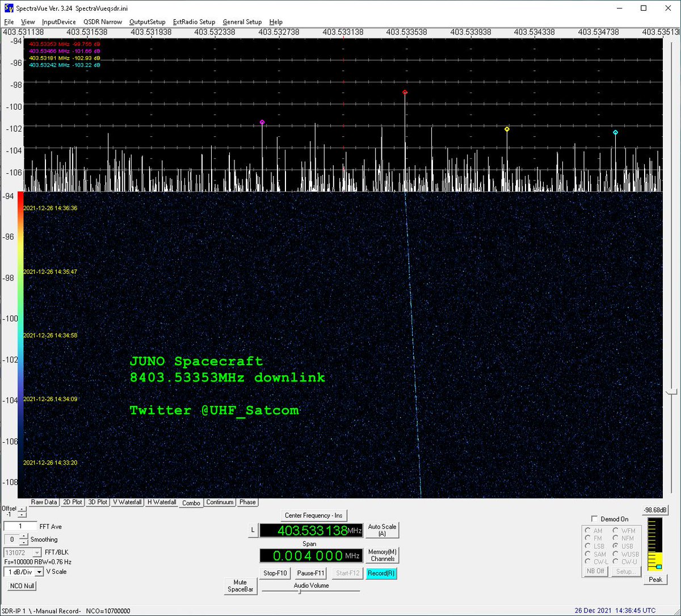Open the FFT/BLK size dropdown

23,552
